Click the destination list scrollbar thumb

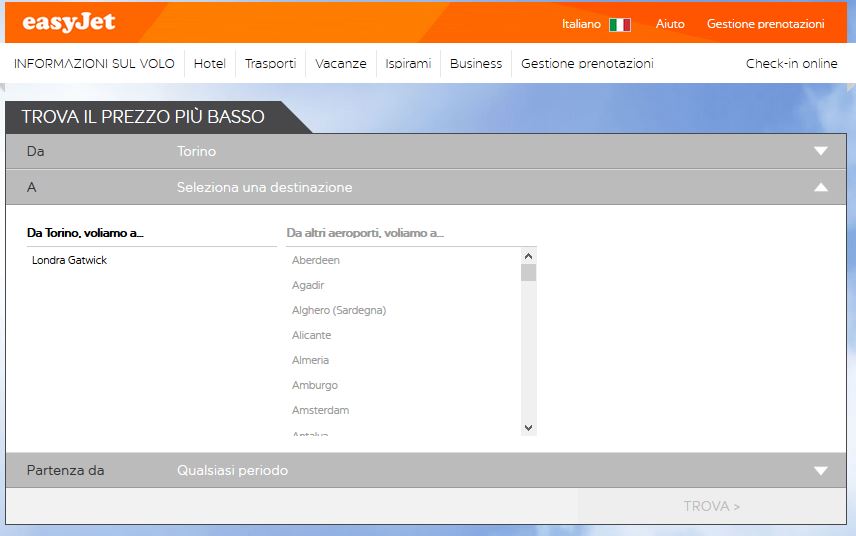click(x=528, y=272)
